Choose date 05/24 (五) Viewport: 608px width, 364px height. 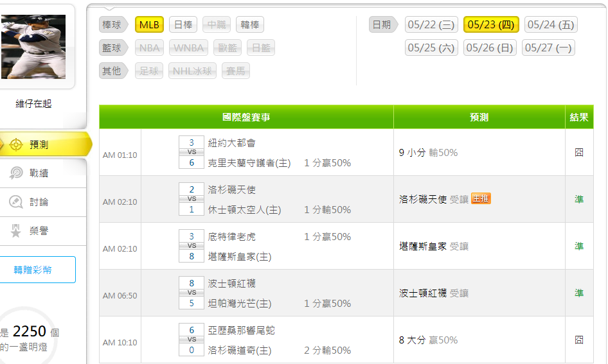[x=551, y=25]
